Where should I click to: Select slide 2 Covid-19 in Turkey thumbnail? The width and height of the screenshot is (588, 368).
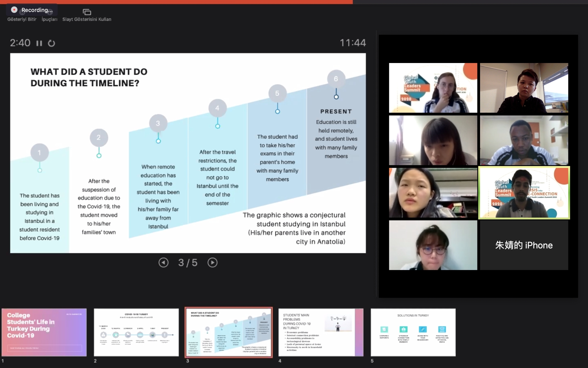click(x=136, y=332)
